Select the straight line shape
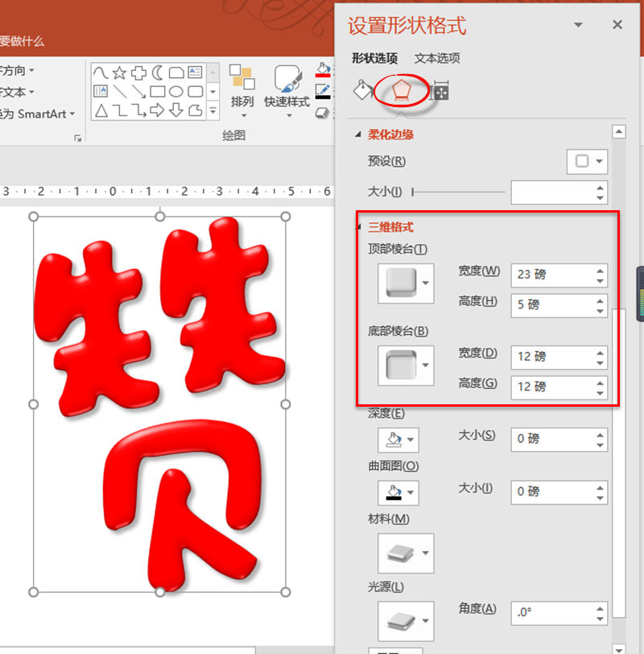Viewport: 644px width, 654px height. [x=120, y=91]
